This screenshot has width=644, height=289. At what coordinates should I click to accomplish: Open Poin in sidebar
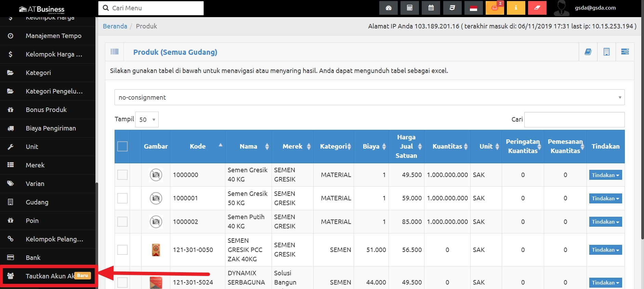[x=48, y=221]
